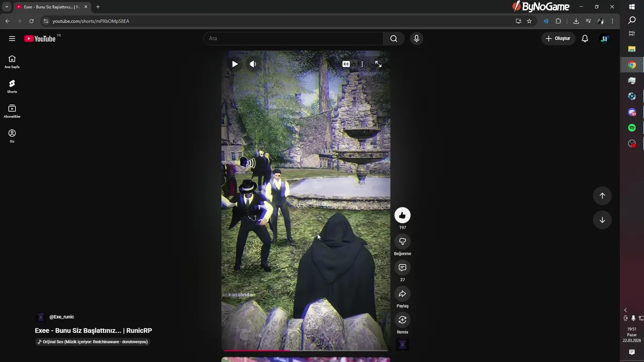Open the 19:51 clock and calendar
Viewport: 644px width, 362px height.
point(632,335)
